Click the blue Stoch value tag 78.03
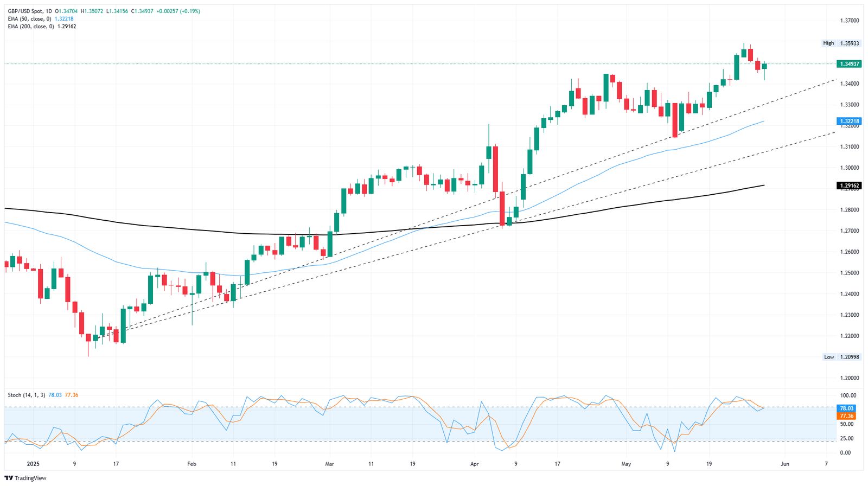This screenshot has height=486, width=868. coord(846,408)
